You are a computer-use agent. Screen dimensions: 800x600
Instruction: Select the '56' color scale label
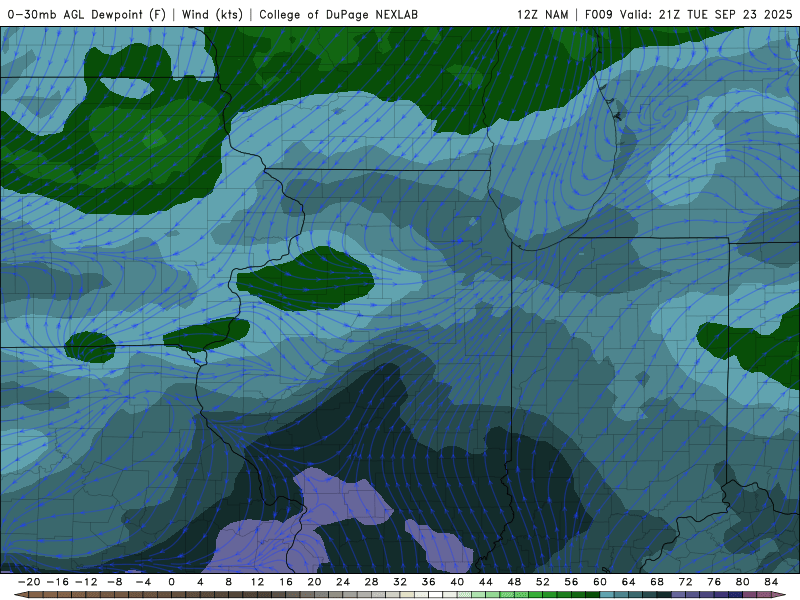pyautogui.click(x=571, y=582)
